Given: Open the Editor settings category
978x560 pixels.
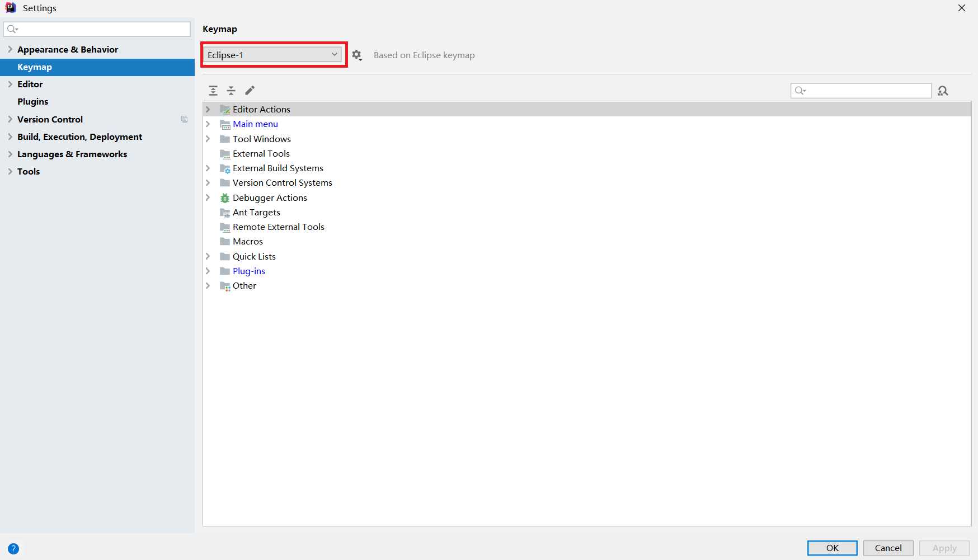Looking at the screenshot, I should point(30,84).
